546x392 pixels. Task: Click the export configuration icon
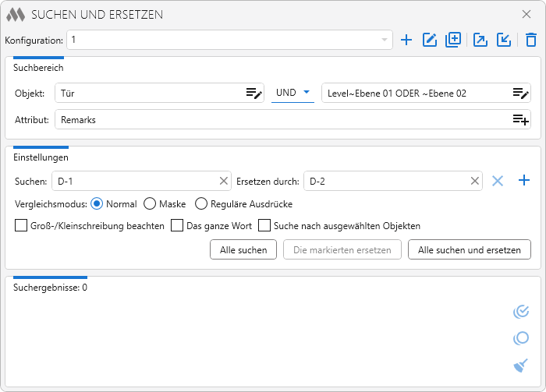click(x=480, y=40)
